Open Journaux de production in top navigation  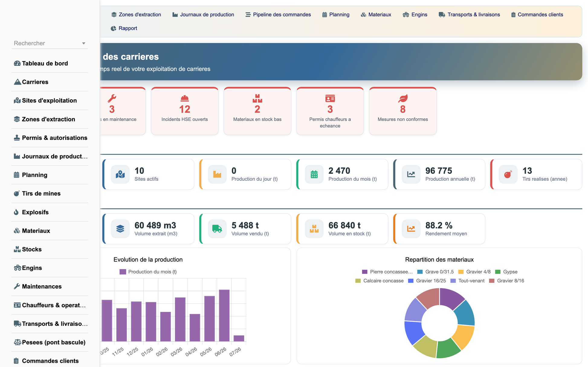coord(203,14)
